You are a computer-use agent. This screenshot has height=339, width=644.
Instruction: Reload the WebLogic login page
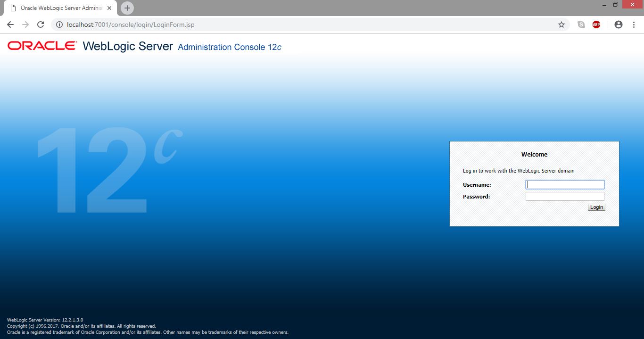point(41,25)
